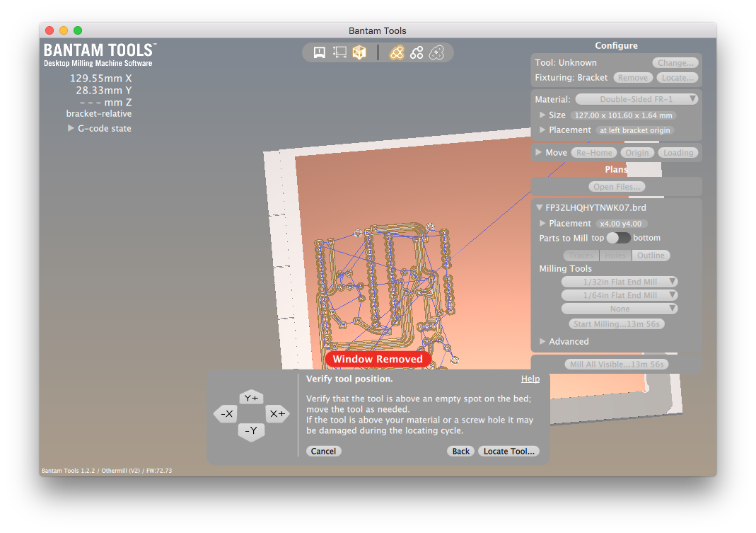Jog the tool with the -X arrow
Image resolution: width=756 pixels, height=533 pixels.
(x=226, y=414)
